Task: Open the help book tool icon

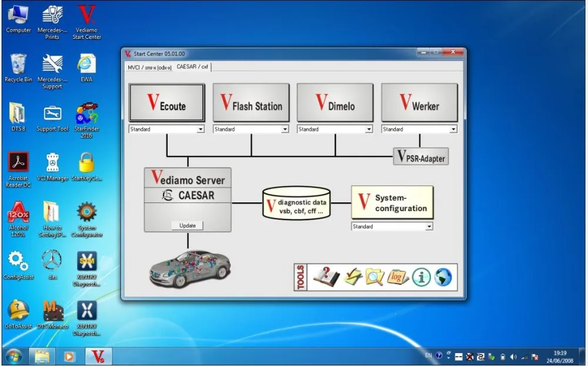Action: [x=326, y=277]
